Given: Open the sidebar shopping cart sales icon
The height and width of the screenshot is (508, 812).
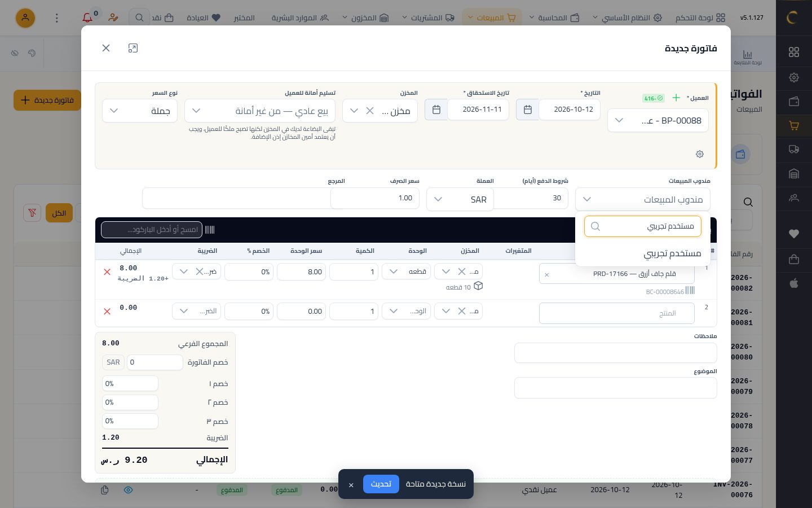Looking at the screenshot, I should [x=794, y=126].
